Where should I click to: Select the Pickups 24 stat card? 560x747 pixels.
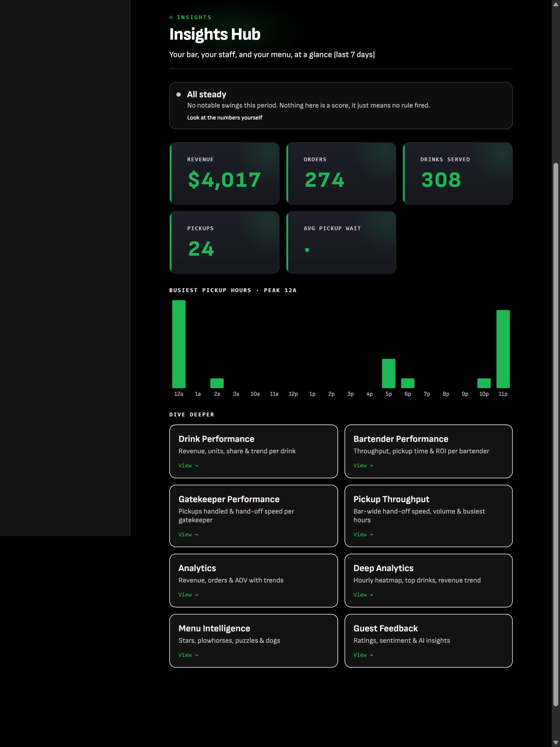[224, 242]
